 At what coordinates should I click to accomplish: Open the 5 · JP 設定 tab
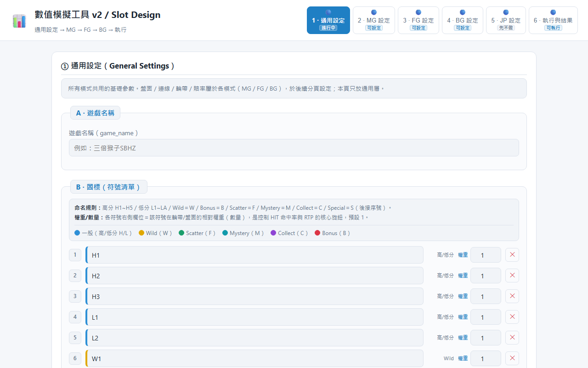pyautogui.click(x=506, y=20)
